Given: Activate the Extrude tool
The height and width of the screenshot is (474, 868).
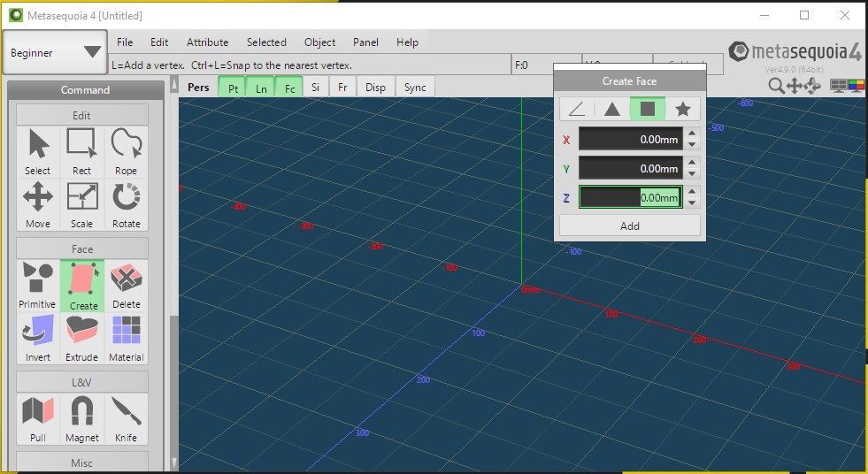Looking at the screenshot, I should tap(82, 338).
